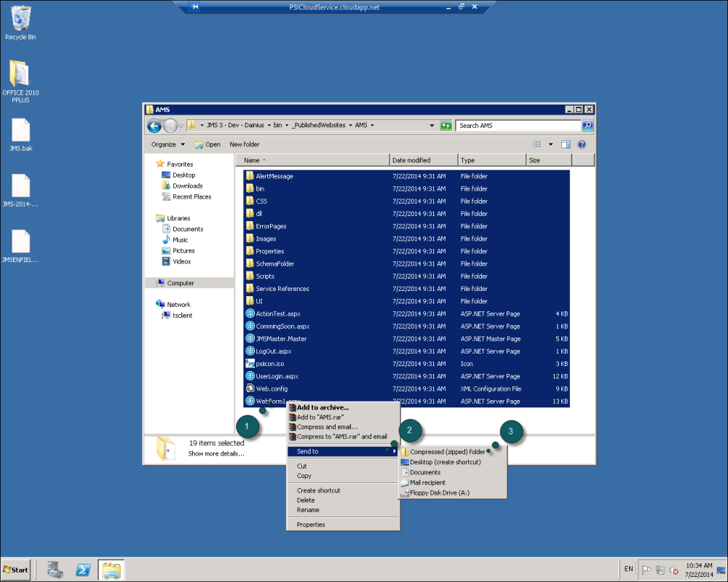
Task: Click the Open toolbar button
Action: coord(207,144)
